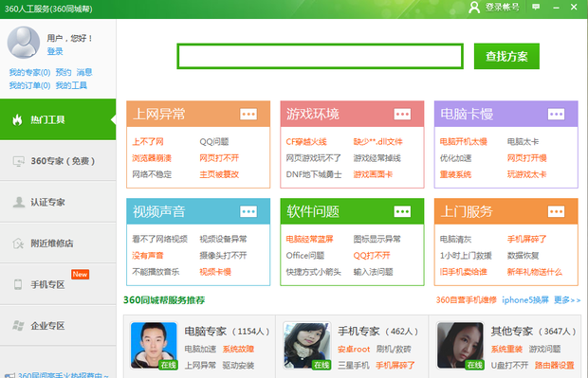Click 更多>> link
Image resolution: width=588 pixels, height=378 pixels.
567,300
